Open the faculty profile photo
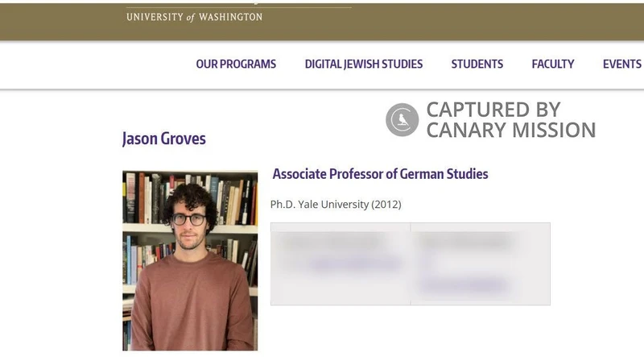The height and width of the screenshot is (357, 644). coord(190,259)
